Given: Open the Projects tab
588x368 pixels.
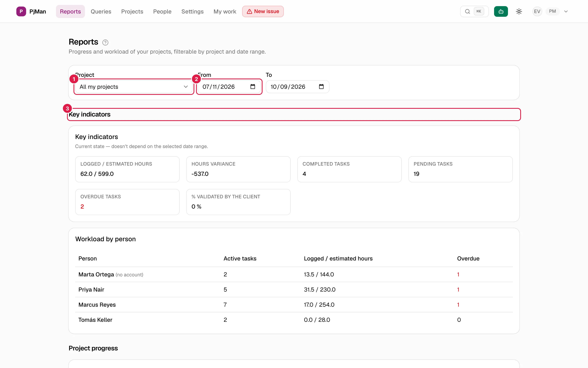Looking at the screenshot, I should [x=132, y=11].
